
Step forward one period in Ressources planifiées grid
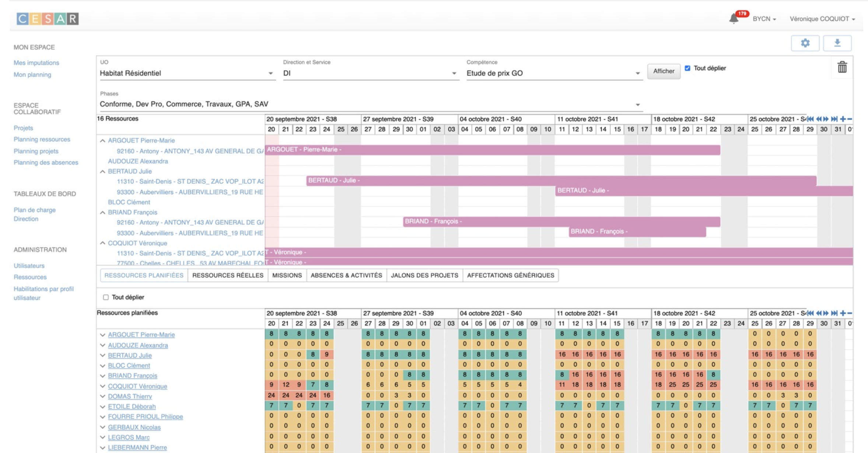tap(826, 313)
